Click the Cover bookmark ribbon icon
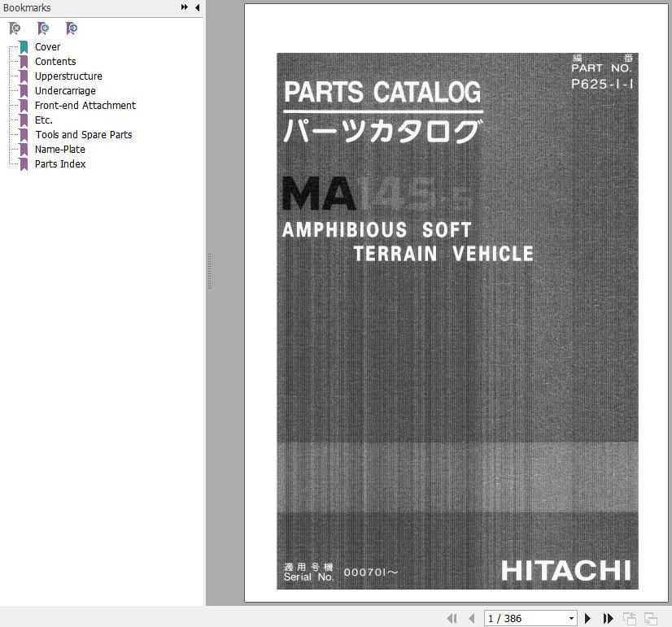 pyautogui.click(x=24, y=47)
